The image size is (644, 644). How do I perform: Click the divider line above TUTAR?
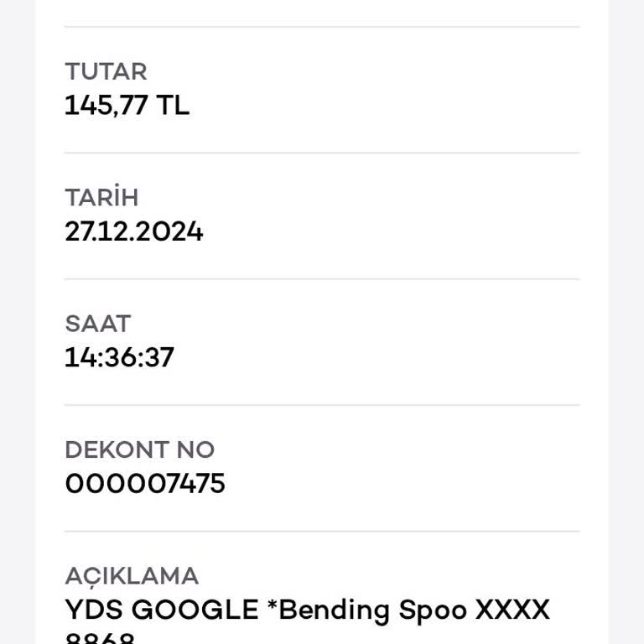click(322, 27)
